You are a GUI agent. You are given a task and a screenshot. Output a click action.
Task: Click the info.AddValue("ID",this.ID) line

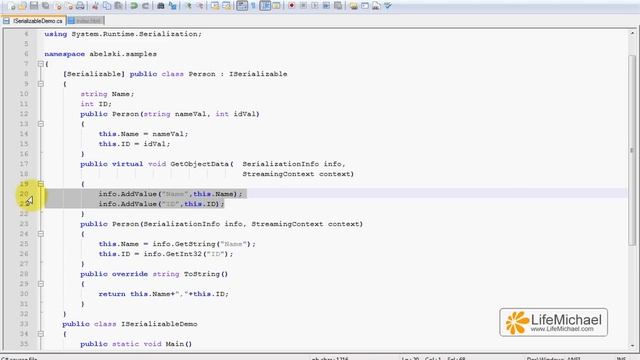[x=161, y=204]
